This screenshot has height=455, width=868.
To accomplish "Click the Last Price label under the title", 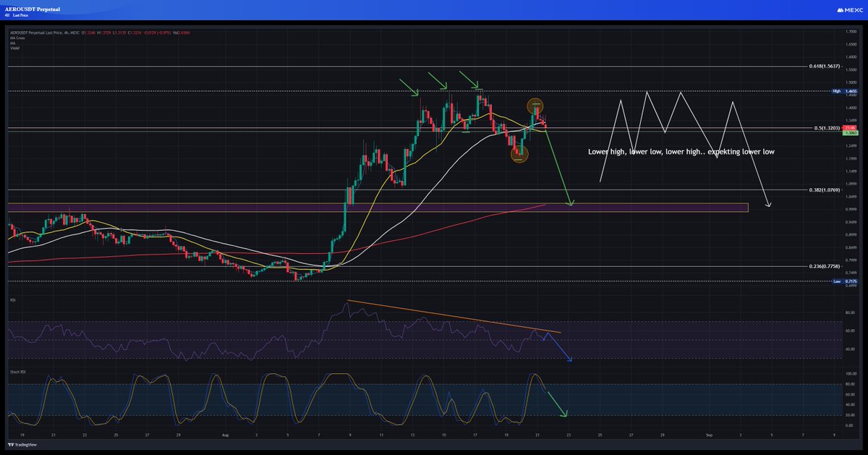I will coord(20,15).
